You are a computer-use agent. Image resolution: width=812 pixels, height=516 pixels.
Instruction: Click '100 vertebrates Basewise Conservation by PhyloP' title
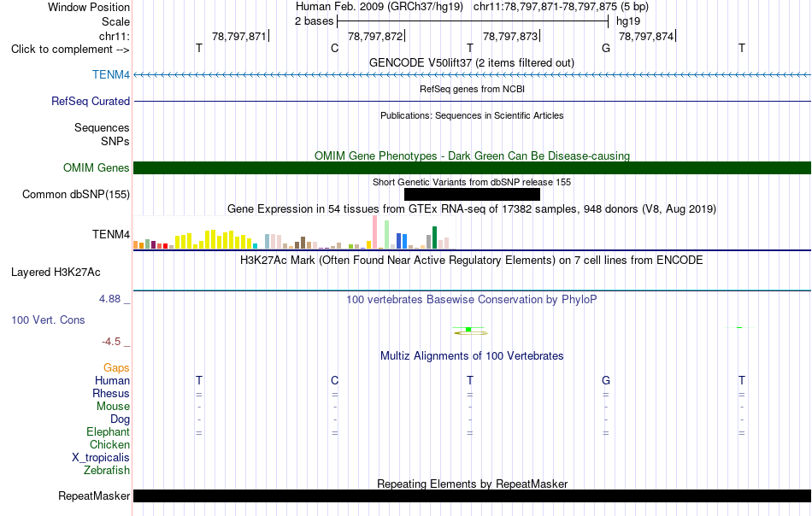point(472,299)
